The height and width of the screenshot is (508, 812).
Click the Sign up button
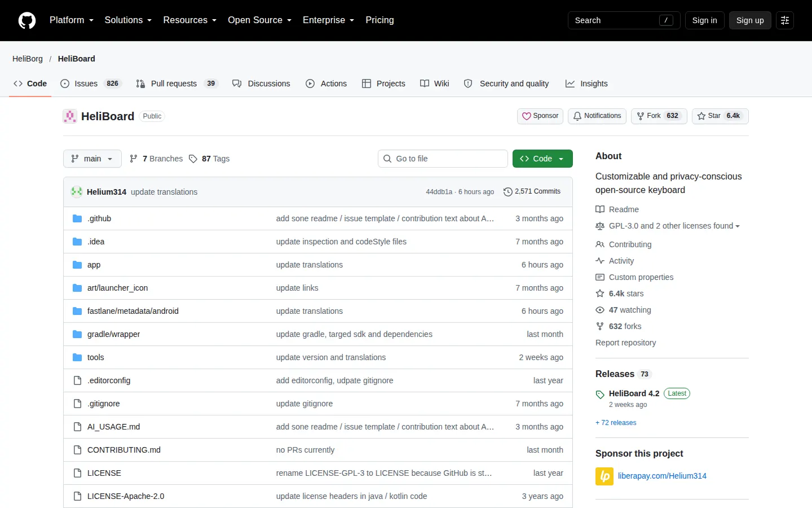pos(750,20)
